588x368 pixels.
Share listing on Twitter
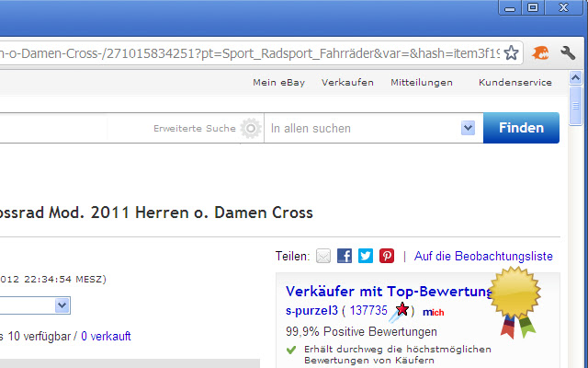point(366,256)
